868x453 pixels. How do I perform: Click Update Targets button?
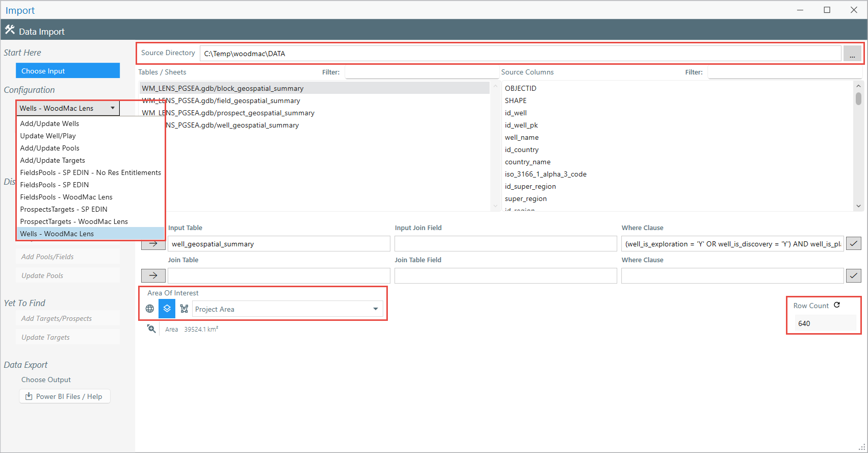click(68, 337)
